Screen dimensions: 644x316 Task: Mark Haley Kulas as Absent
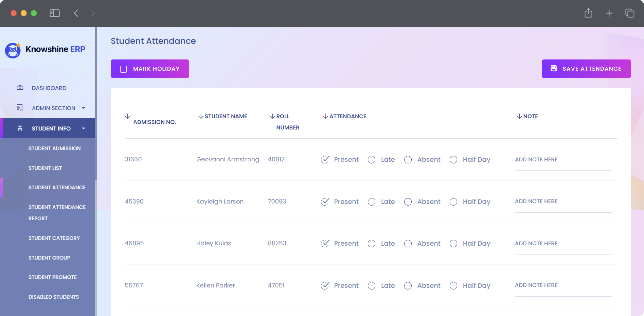(x=408, y=244)
